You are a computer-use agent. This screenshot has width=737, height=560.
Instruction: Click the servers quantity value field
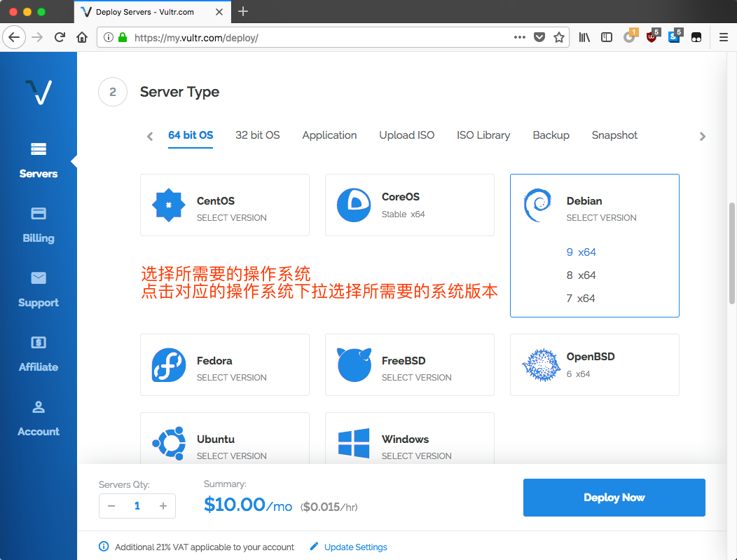click(x=137, y=506)
